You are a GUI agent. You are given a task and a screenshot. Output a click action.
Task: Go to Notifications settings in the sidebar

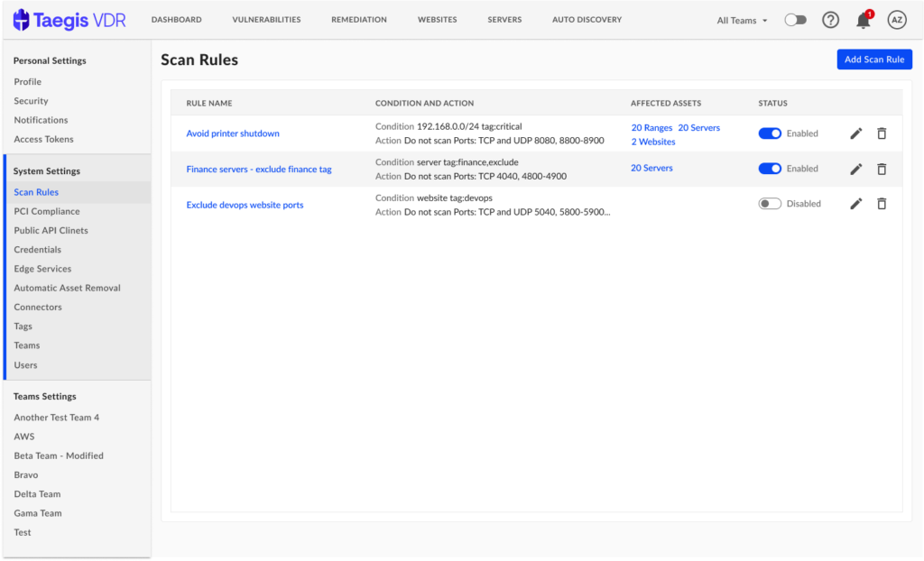pyautogui.click(x=42, y=120)
